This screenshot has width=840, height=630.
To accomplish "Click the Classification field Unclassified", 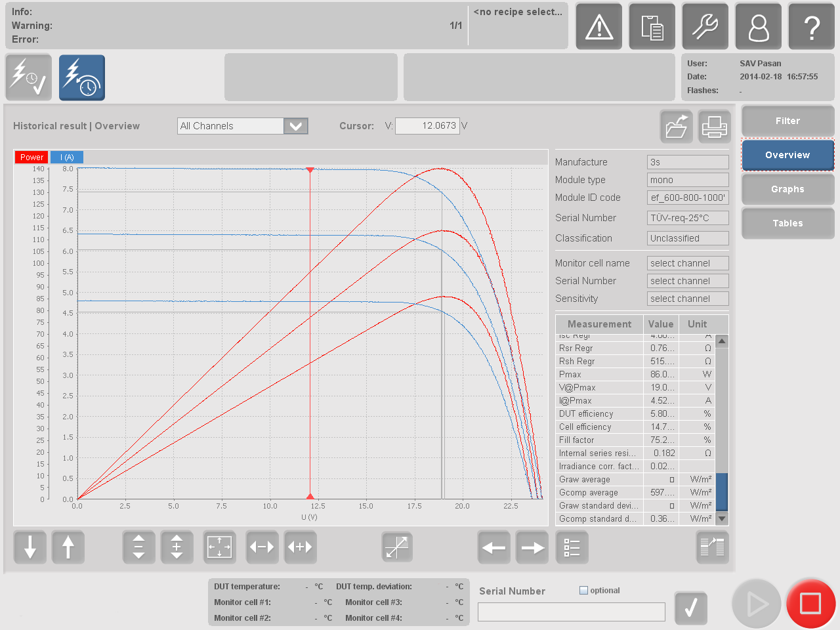I will (x=688, y=238).
